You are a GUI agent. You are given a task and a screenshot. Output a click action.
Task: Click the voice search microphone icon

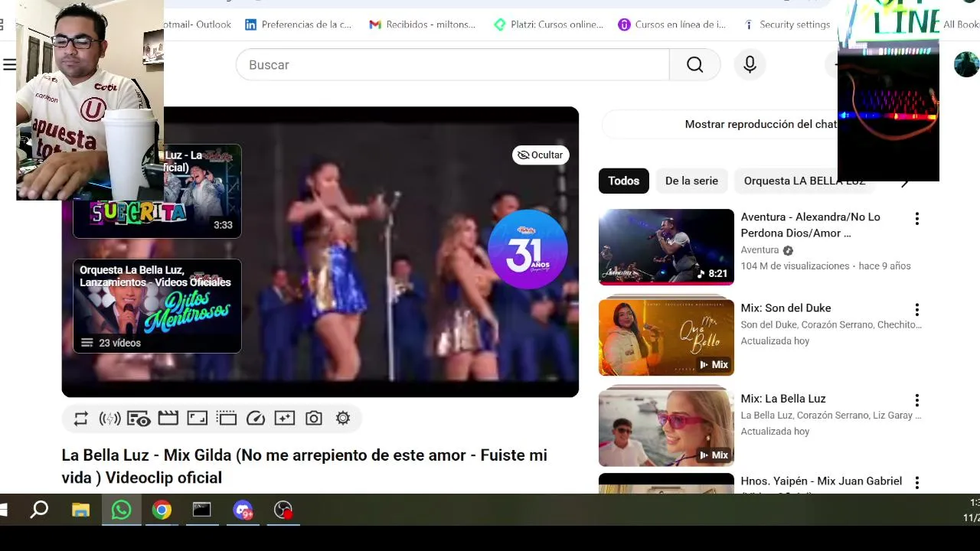[750, 65]
